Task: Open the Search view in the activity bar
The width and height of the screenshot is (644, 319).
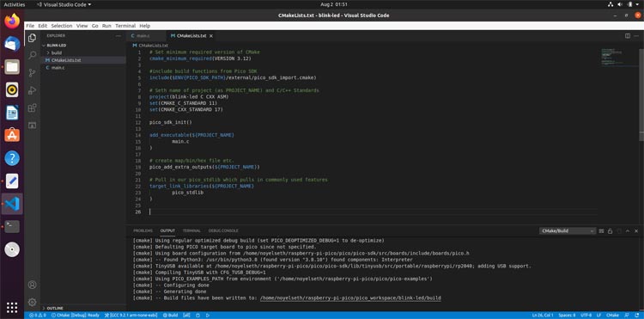Action: click(32, 55)
